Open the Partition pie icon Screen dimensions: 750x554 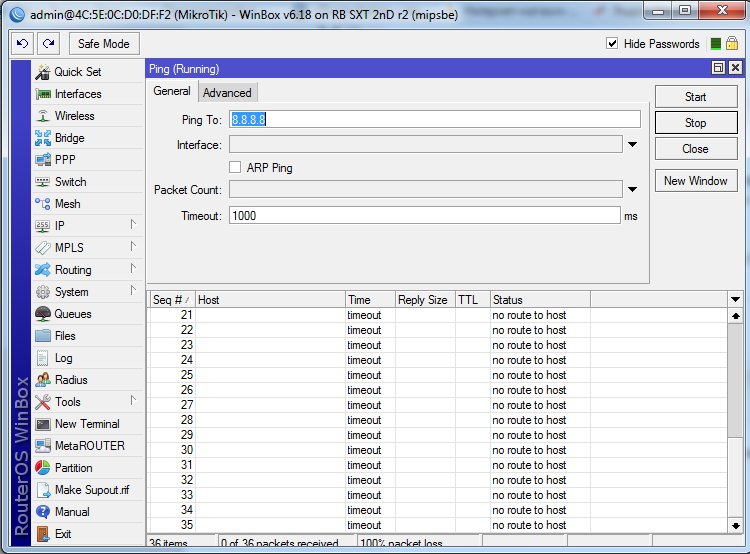pyautogui.click(x=43, y=468)
